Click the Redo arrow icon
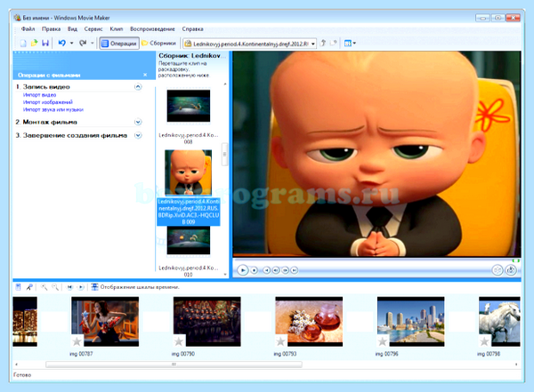The height and width of the screenshot is (392, 534). [x=83, y=43]
